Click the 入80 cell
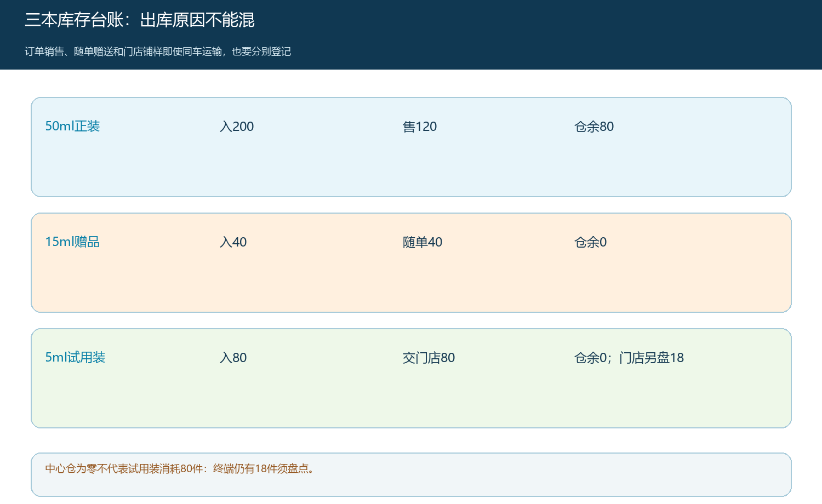This screenshot has height=504, width=822. tap(233, 358)
